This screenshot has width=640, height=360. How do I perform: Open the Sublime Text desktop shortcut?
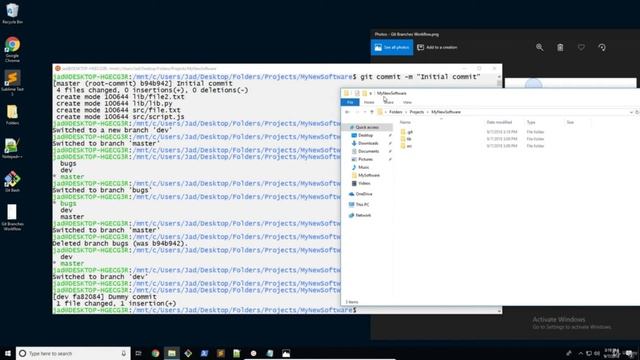[x=12, y=82]
